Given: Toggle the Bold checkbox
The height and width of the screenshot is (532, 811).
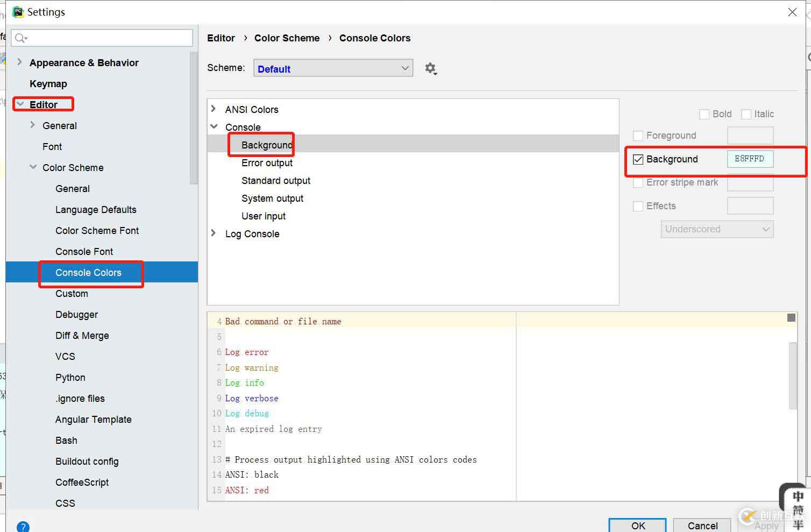Looking at the screenshot, I should 704,114.
